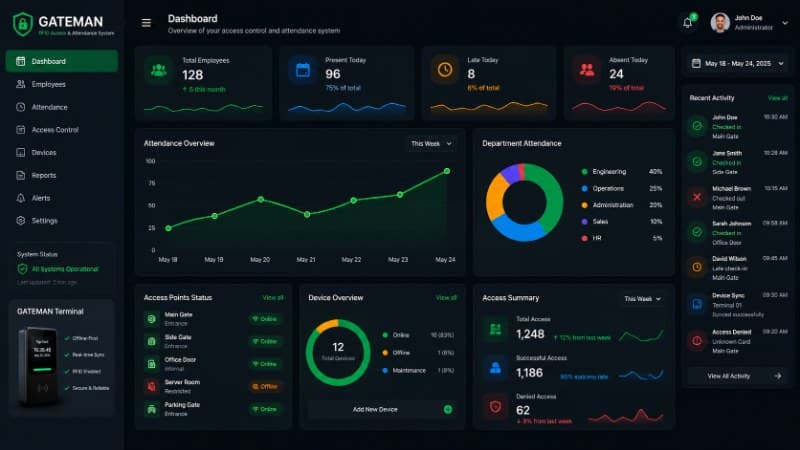
Task: Select Operations legend color dot
Action: coord(585,188)
